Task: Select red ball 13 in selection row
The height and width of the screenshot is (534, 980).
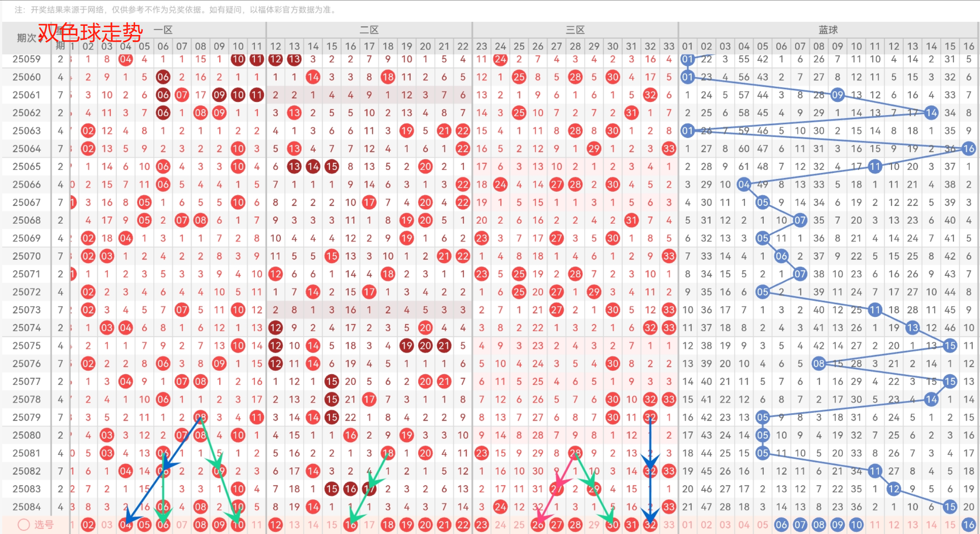Action: click(x=294, y=524)
